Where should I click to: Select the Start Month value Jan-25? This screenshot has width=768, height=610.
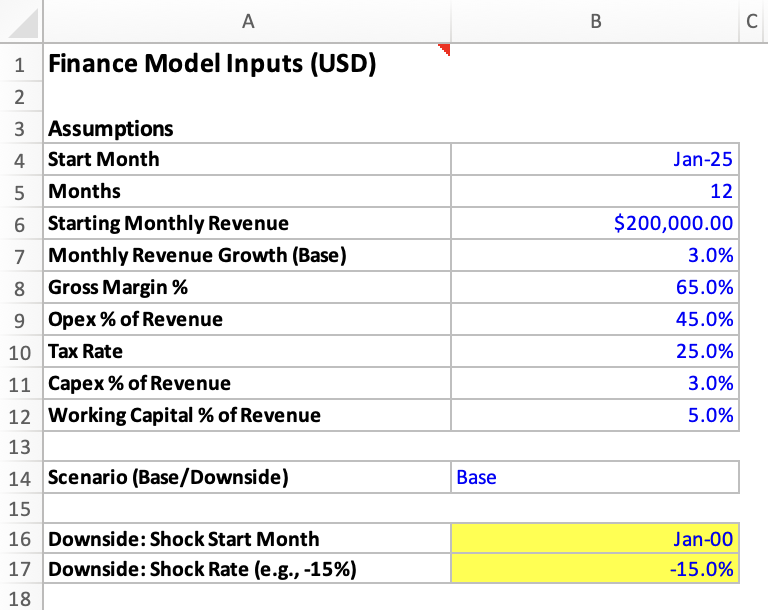tap(595, 160)
